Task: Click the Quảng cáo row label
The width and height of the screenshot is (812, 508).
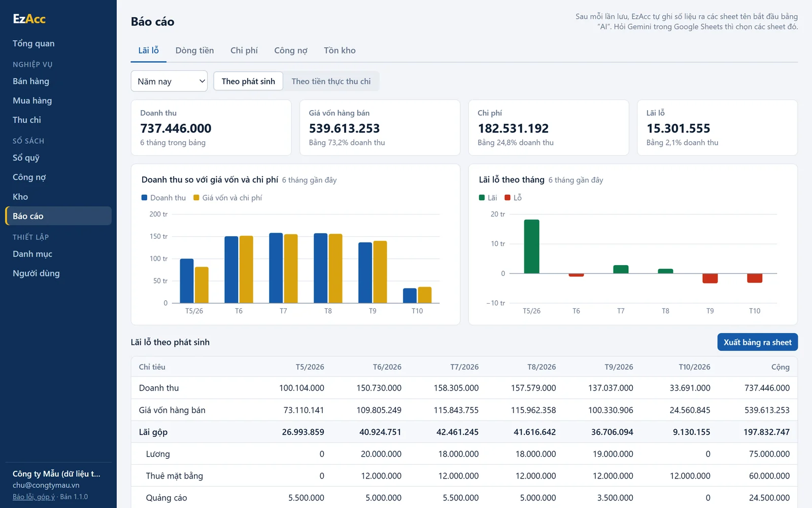Action: point(166,498)
